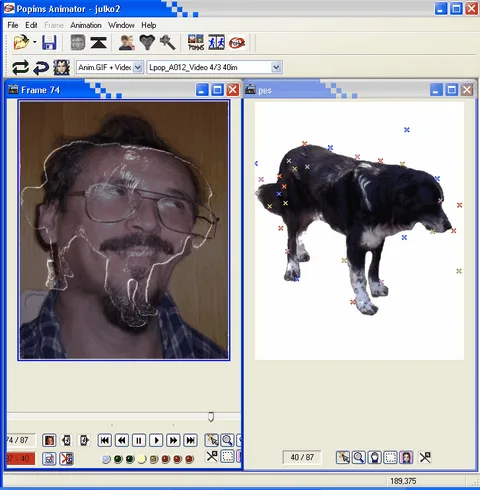
Task: Fast-forward the animation
Action: (x=173, y=440)
